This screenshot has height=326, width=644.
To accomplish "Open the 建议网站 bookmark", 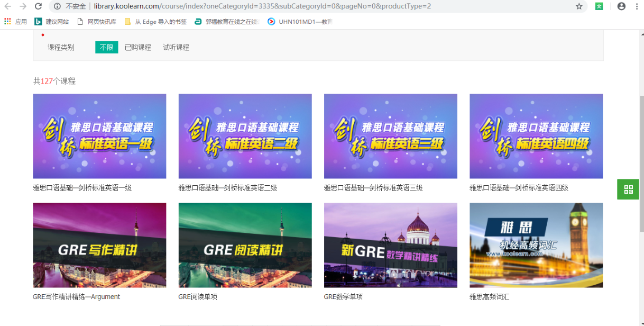I will [x=52, y=22].
